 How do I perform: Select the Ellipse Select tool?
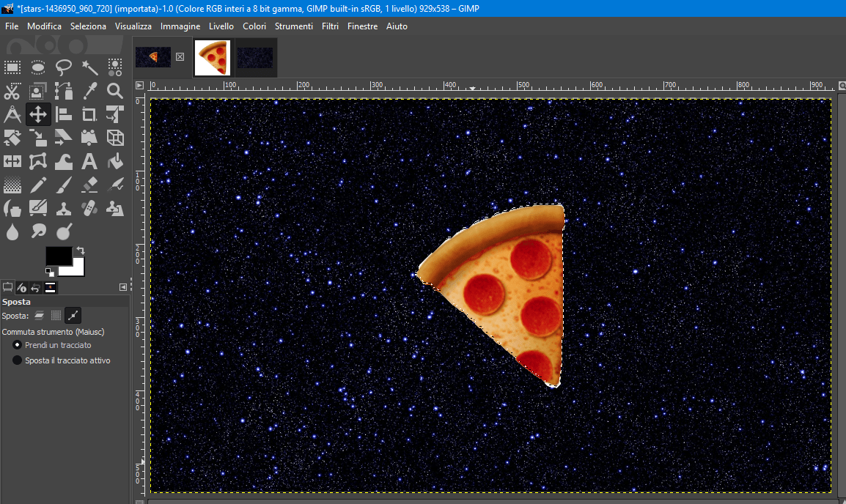38,67
